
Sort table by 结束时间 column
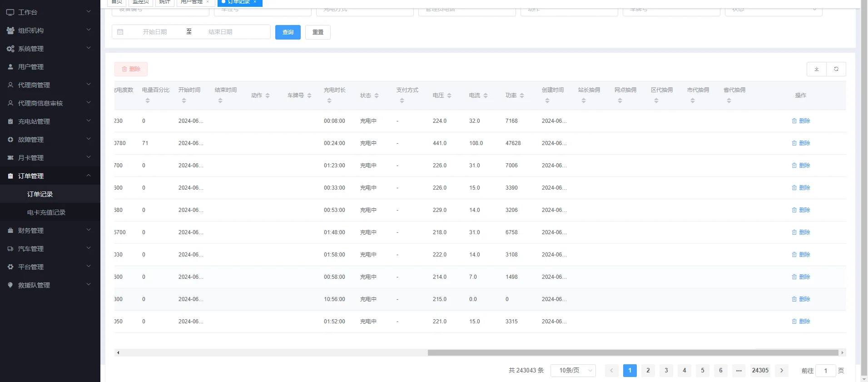click(220, 101)
